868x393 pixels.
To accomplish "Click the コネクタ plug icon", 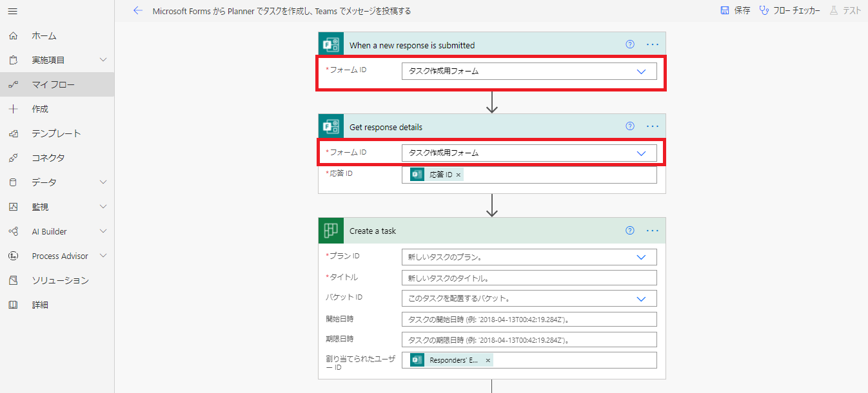I will 13,158.
